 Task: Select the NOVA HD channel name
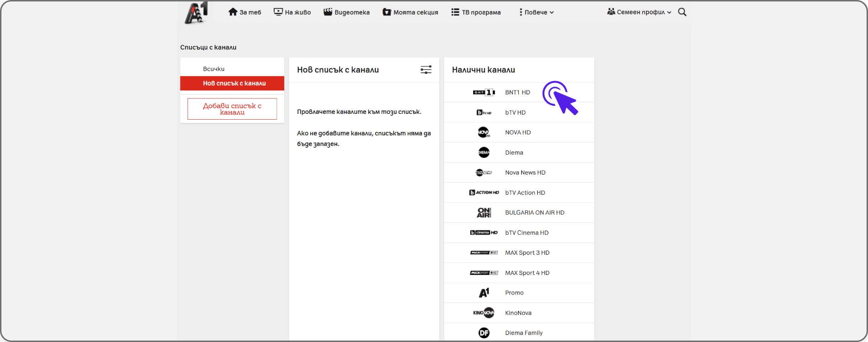[518, 133]
